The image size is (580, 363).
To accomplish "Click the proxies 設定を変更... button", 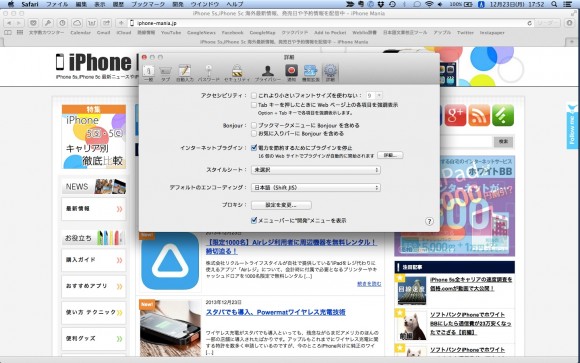I will pos(281,205).
